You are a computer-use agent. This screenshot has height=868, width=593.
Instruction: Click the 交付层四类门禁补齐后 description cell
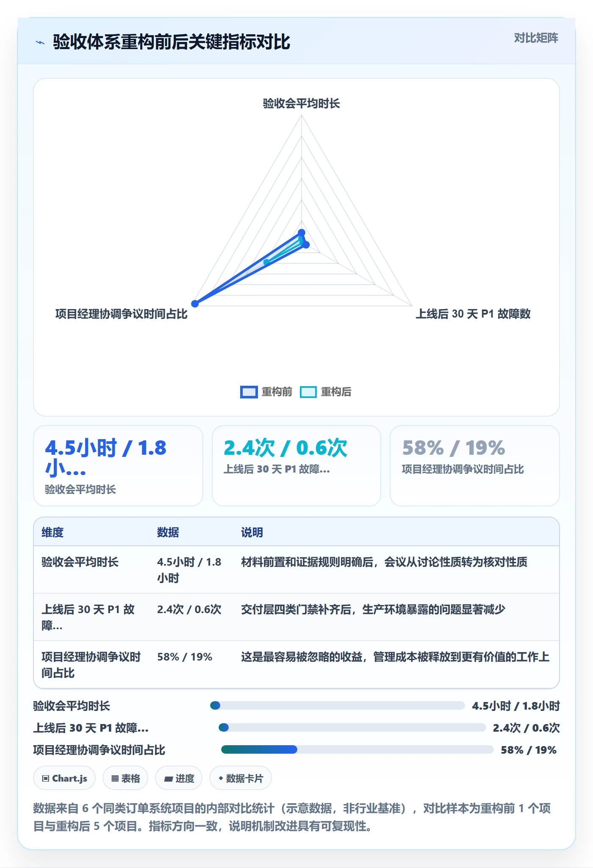pyautogui.click(x=373, y=609)
